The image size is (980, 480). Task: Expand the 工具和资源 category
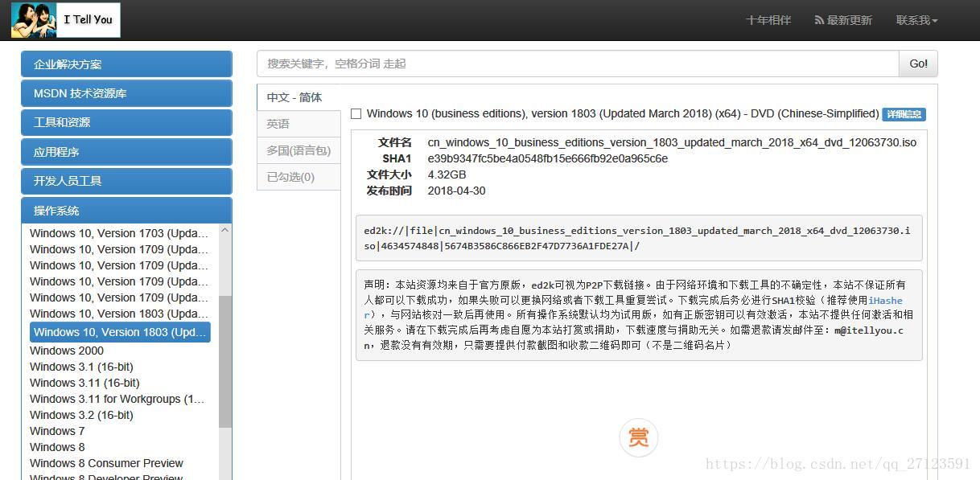tap(126, 122)
